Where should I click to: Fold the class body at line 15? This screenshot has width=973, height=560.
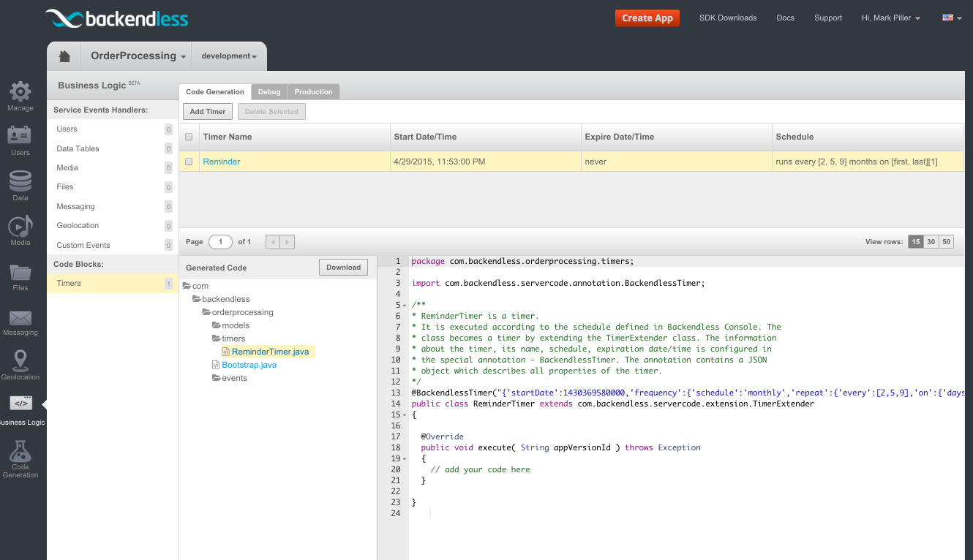[405, 415]
